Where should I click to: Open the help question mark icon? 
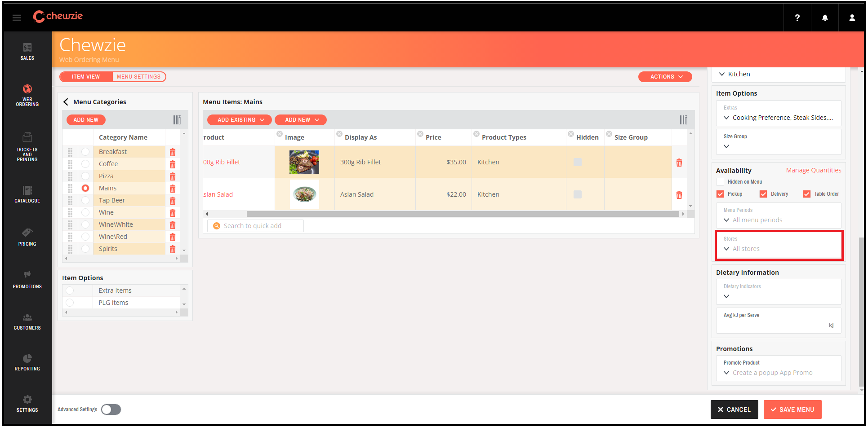click(x=797, y=18)
